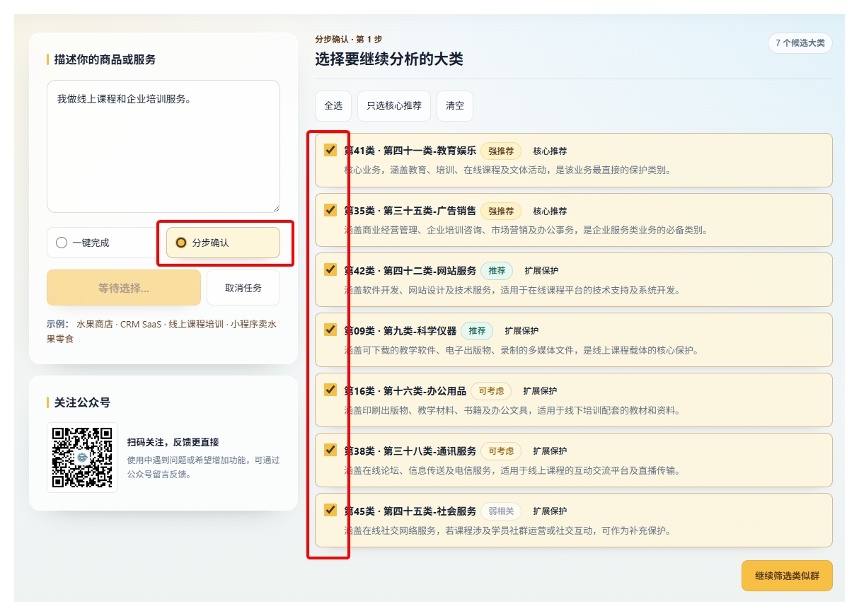This screenshot has width=859, height=616.
Task: Click the 第35类 description about 商业经营管理
Action: (x=526, y=230)
